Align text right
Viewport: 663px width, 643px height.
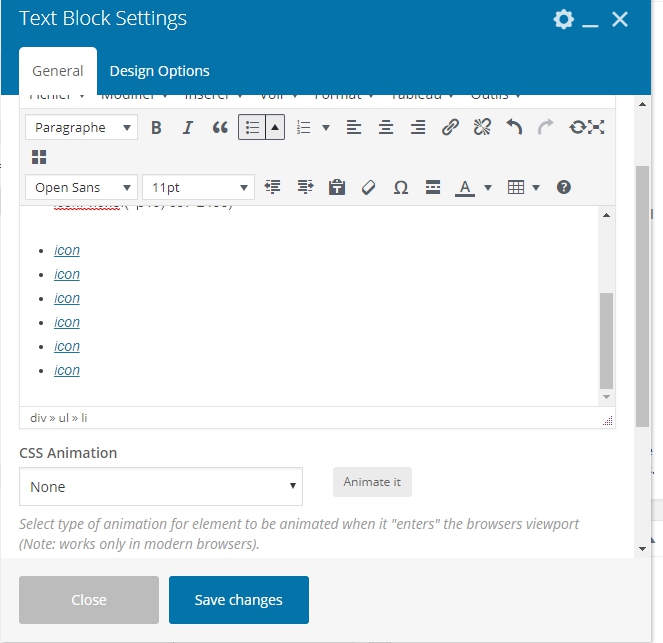pyautogui.click(x=418, y=127)
